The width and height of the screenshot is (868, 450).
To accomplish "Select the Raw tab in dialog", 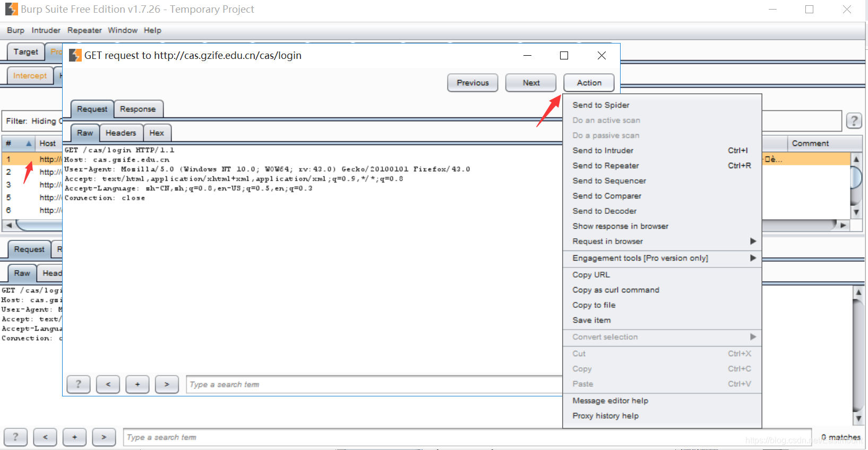I will [85, 133].
